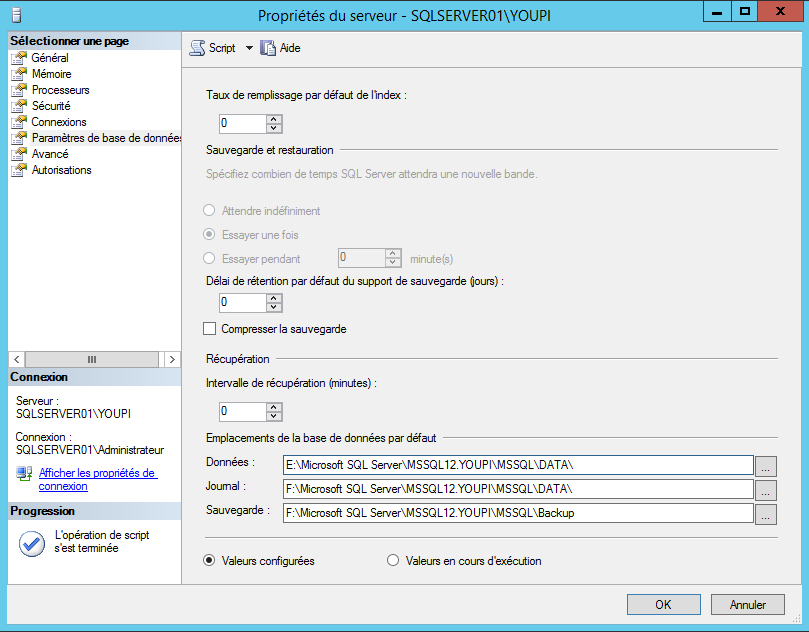
Task: Click the Essayer pendant minutes field
Action: point(362,258)
